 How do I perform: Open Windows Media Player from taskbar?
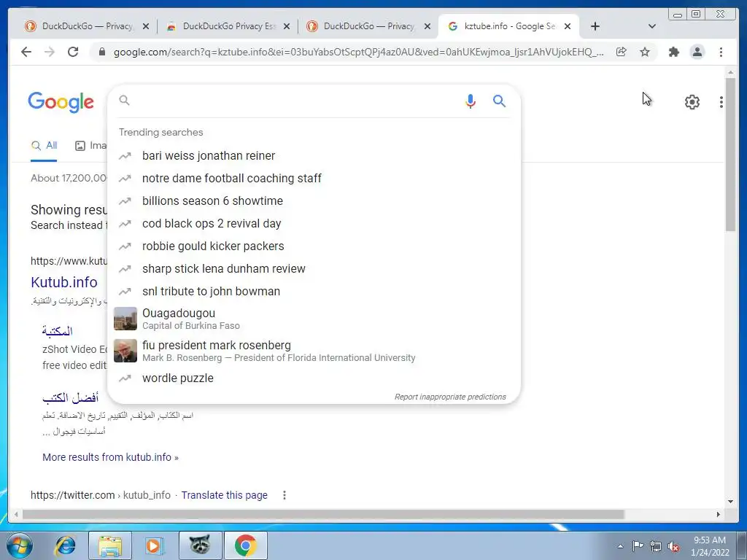154,545
